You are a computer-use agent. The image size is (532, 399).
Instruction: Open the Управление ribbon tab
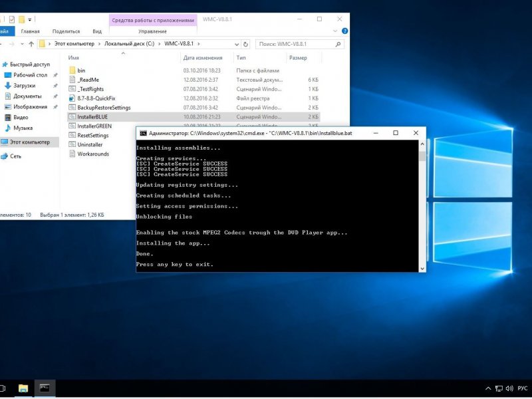(153, 31)
